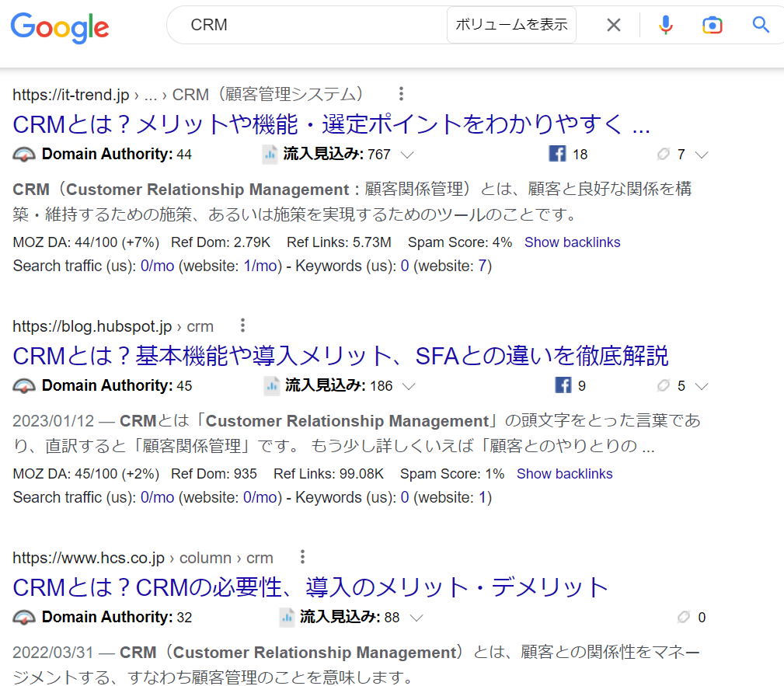Open CRMとは？CRMの必要性 result title
The height and width of the screenshot is (686, 784).
point(310,587)
